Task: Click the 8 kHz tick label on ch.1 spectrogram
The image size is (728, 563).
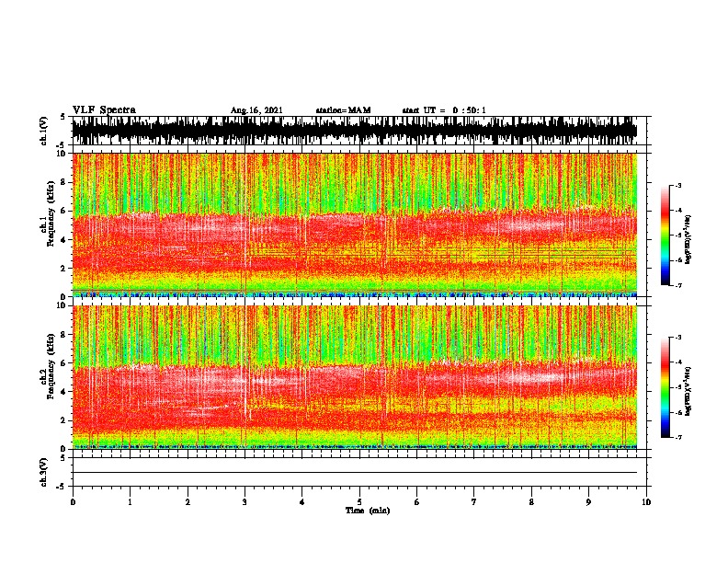Action: click(63, 182)
